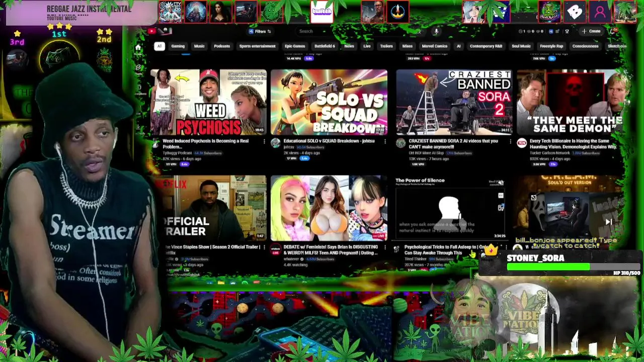Open the Weed Psychosis video thumbnail
Image resolution: width=644 pixels, height=362 pixels.
click(x=208, y=102)
